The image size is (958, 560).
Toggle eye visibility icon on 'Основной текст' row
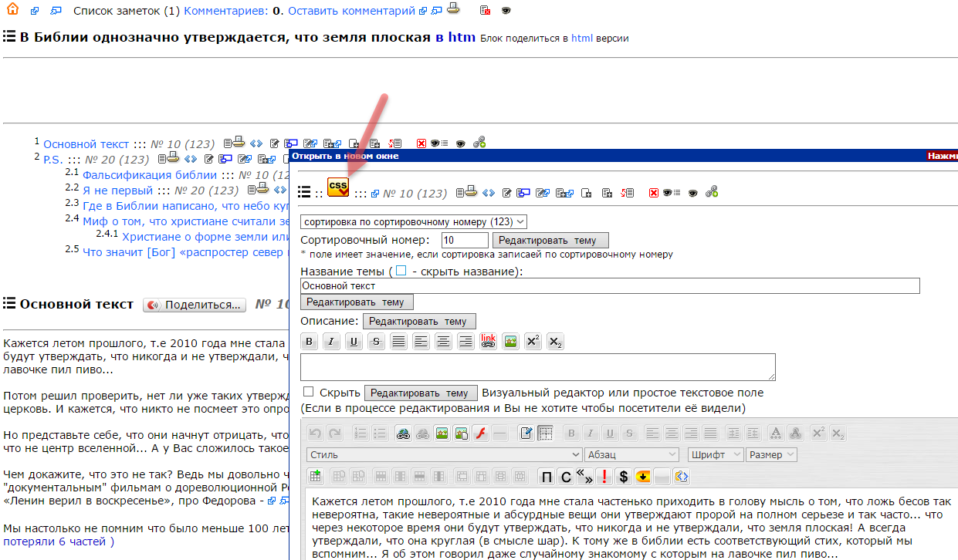(460, 143)
